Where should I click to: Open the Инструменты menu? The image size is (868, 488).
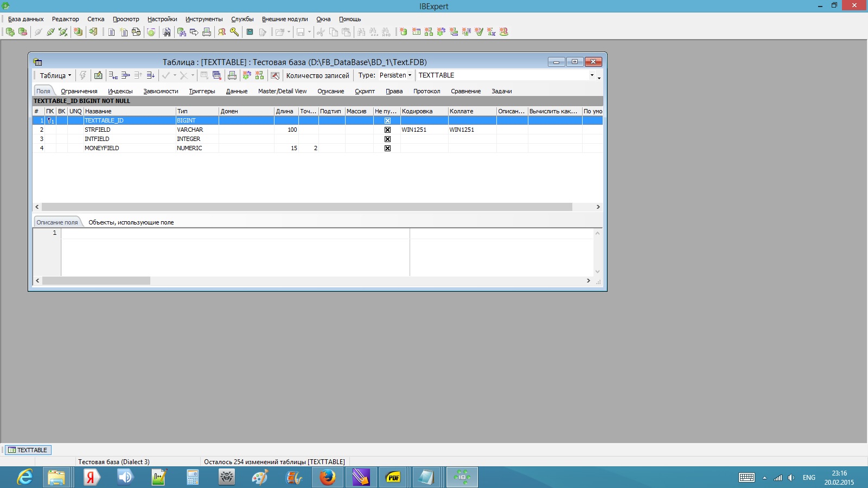click(x=204, y=19)
